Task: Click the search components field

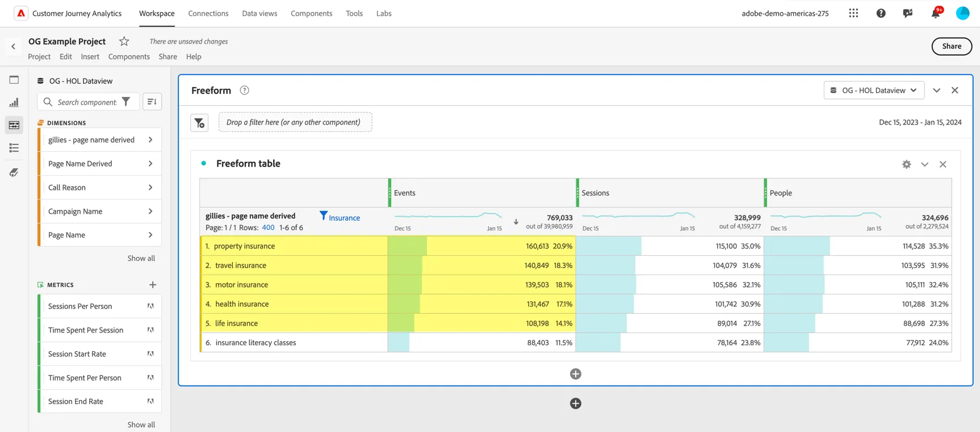Action: pos(87,102)
